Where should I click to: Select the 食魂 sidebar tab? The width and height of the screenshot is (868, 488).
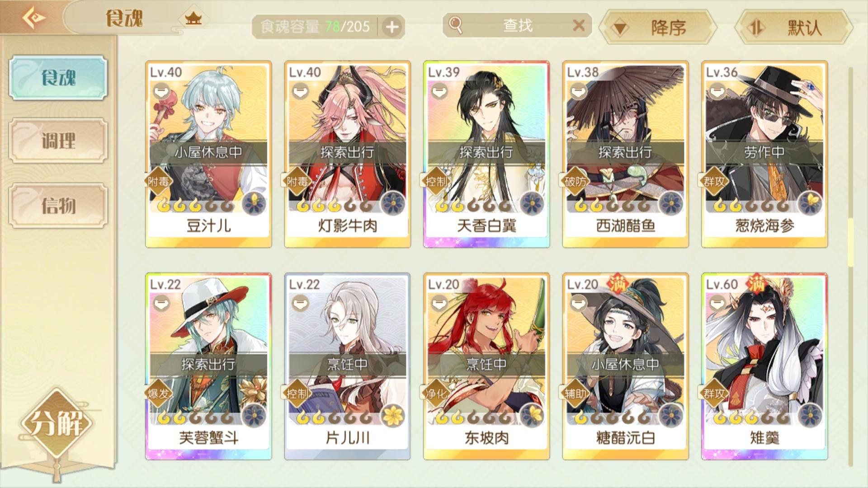tap(58, 77)
